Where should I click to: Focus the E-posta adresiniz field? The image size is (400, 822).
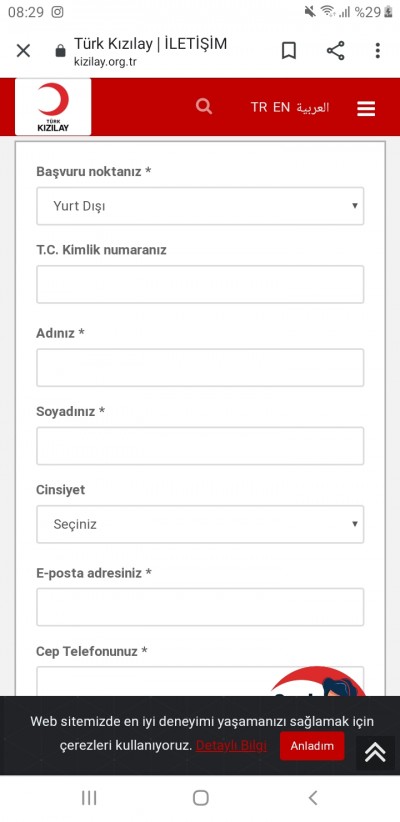tap(200, 607)
